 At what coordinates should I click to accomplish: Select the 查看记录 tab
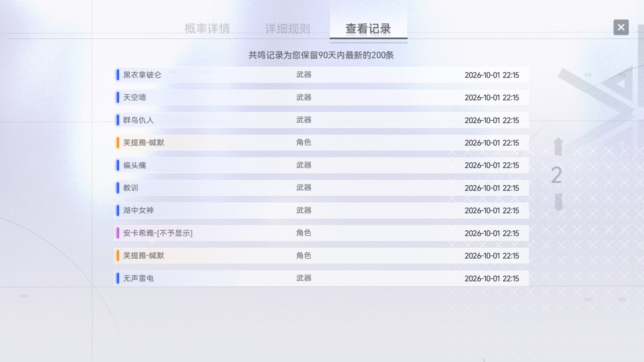(x=368, y=28)
